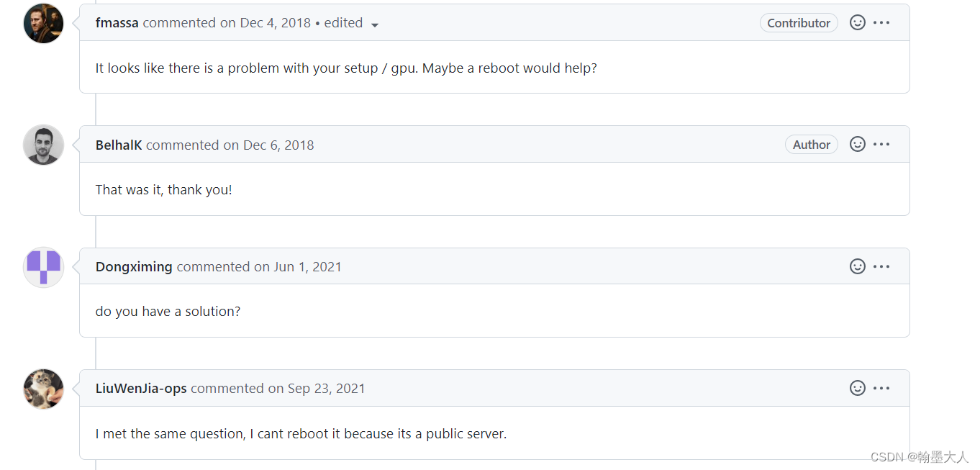
Task: Open options menu on LiuWenJia-ops's comment
Action: (x=881, y=388)
